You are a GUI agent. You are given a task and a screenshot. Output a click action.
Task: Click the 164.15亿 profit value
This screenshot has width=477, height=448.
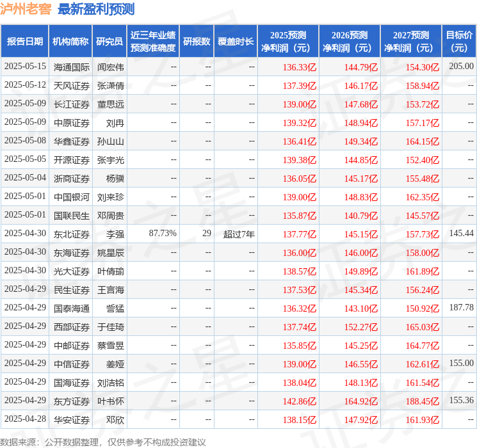pyautogui.click(x=422, y=141)
